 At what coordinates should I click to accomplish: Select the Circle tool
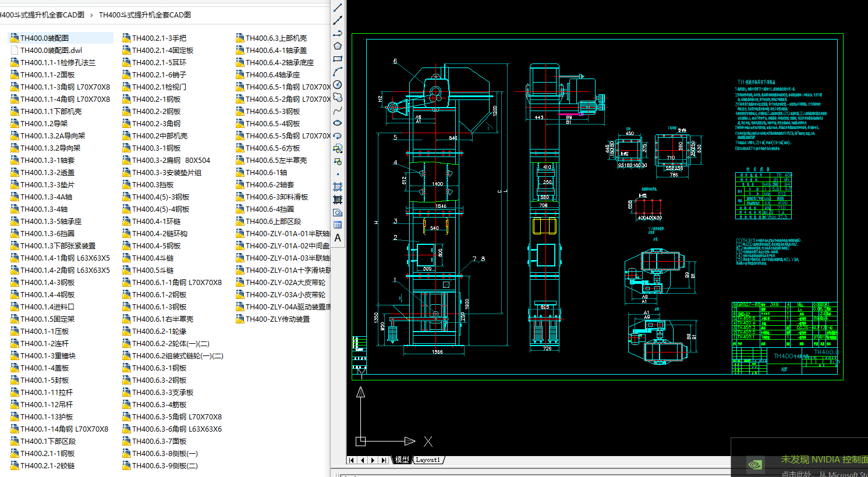pos(338,85)
